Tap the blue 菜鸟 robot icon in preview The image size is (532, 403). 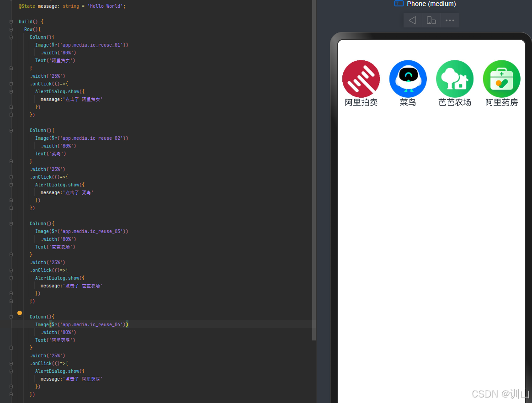click(408, 79)
